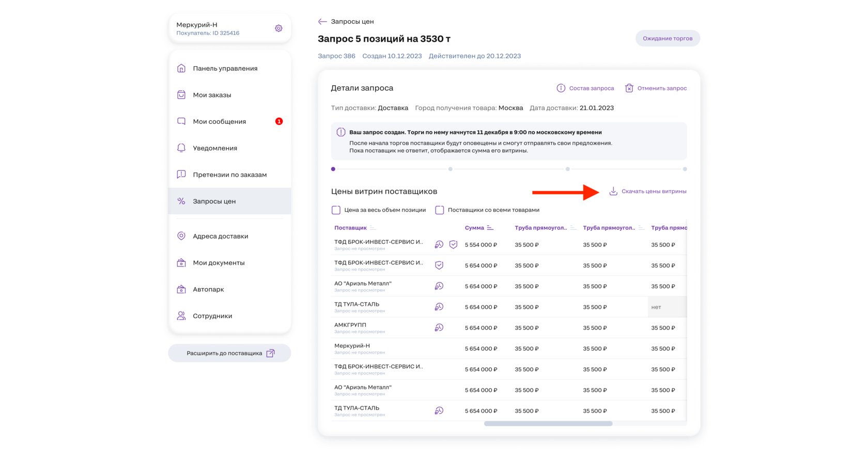This screenshot has width=868, height=456.
Task: Open Мои документы in the sidebar
Action: [x=230, y=263]
